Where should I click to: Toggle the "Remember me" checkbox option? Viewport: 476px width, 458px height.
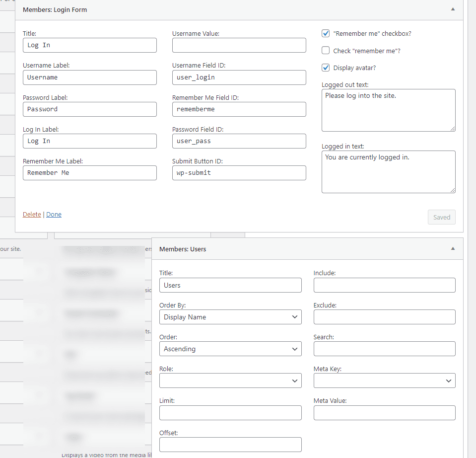(x=326, y=34)
